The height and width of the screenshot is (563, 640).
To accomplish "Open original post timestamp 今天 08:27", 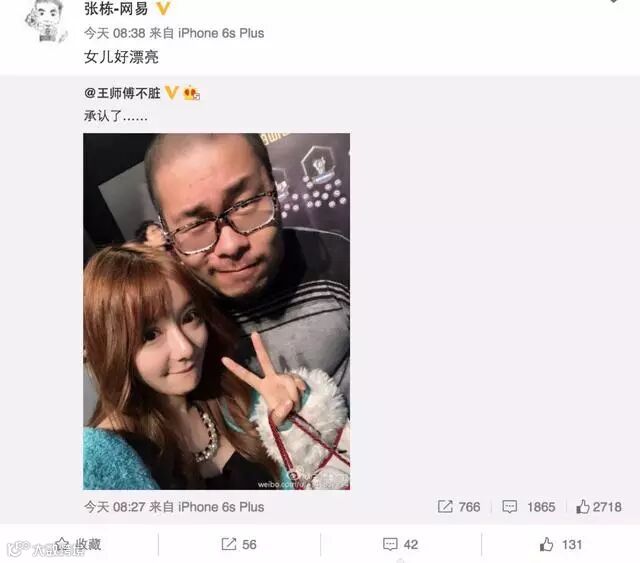I will (115, 507).
